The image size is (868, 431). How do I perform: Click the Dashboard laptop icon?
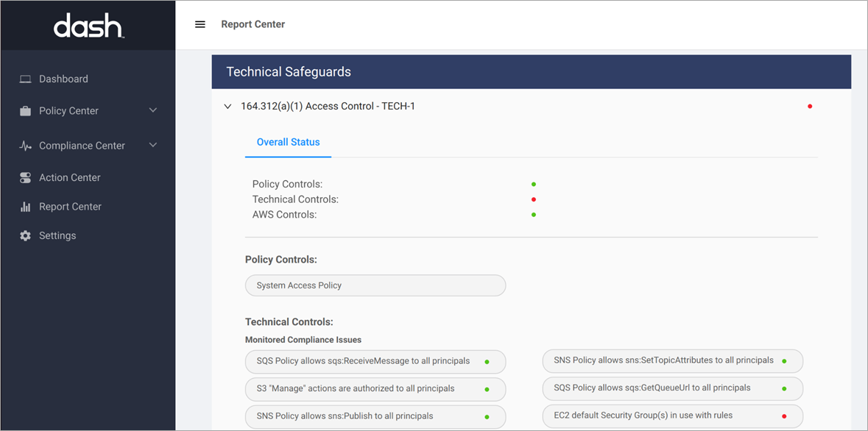[x=25, y=79]
